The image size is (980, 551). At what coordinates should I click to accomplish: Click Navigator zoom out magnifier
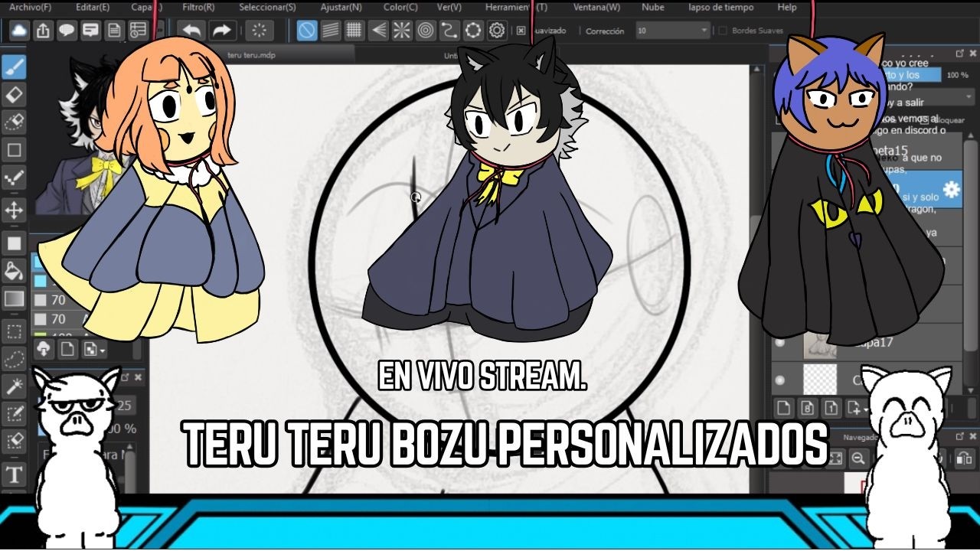pyautogui.click(x=858, y=458)
